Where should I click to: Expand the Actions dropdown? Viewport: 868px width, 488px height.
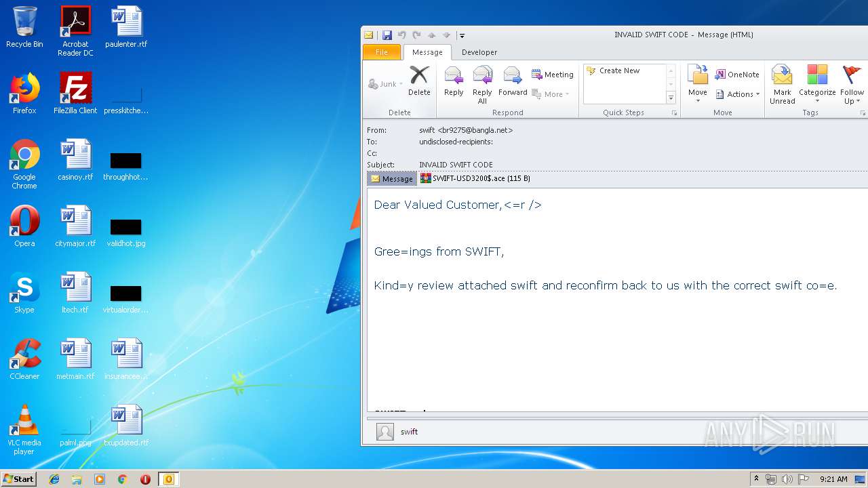coord(737,94)
